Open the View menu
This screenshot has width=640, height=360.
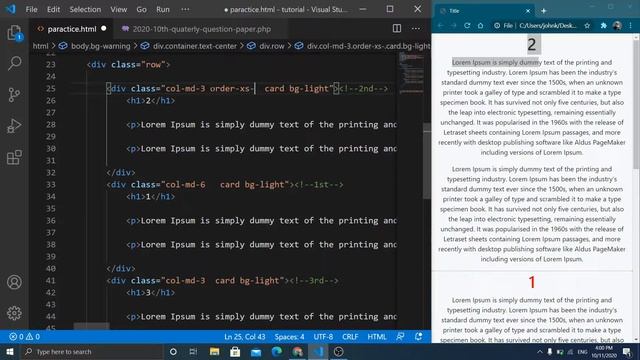tap(119, 9)
